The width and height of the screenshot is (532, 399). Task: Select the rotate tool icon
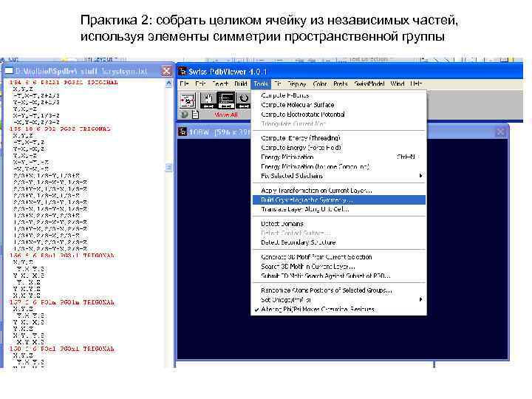pyautogui.click(x=243, y=100)
